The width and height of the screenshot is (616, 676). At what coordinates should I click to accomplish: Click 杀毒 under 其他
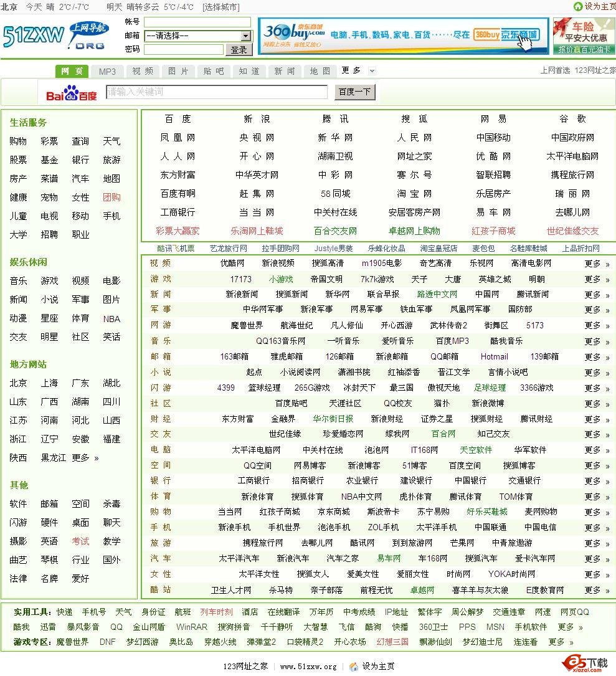click(111, 504)
